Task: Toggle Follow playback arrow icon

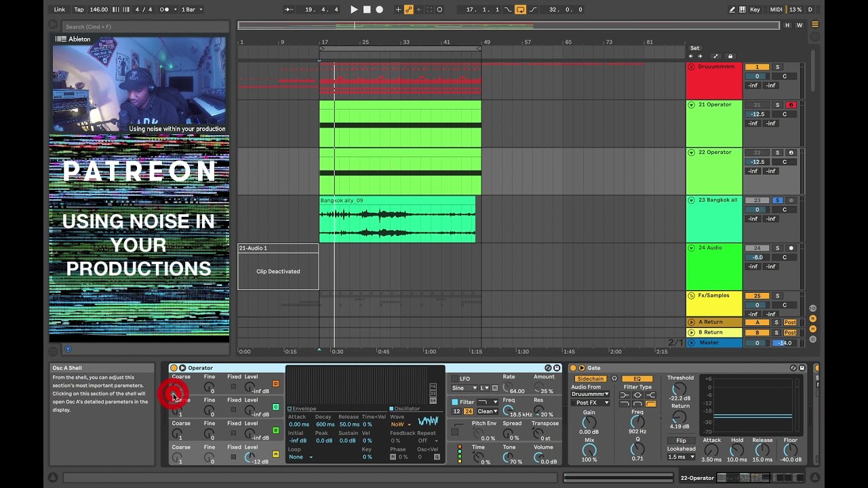Action: [289, 9]
